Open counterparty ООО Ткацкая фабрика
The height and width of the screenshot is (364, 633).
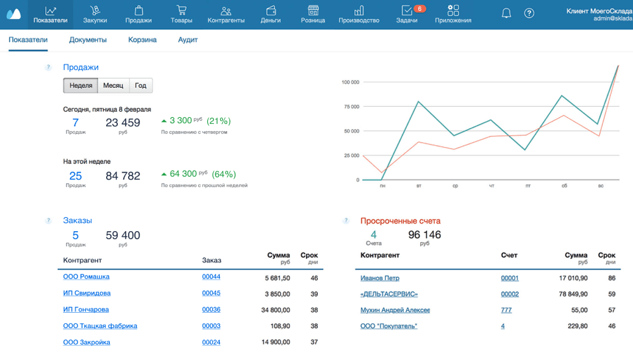click(100, 326)
